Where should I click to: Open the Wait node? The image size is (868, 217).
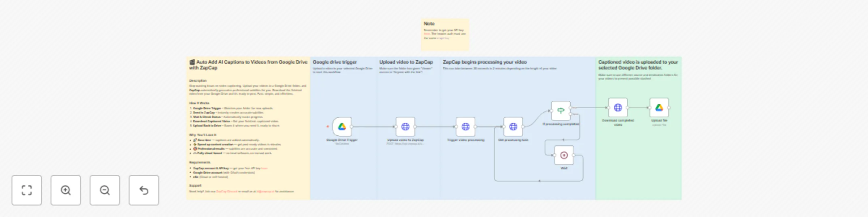pos(564,155)
